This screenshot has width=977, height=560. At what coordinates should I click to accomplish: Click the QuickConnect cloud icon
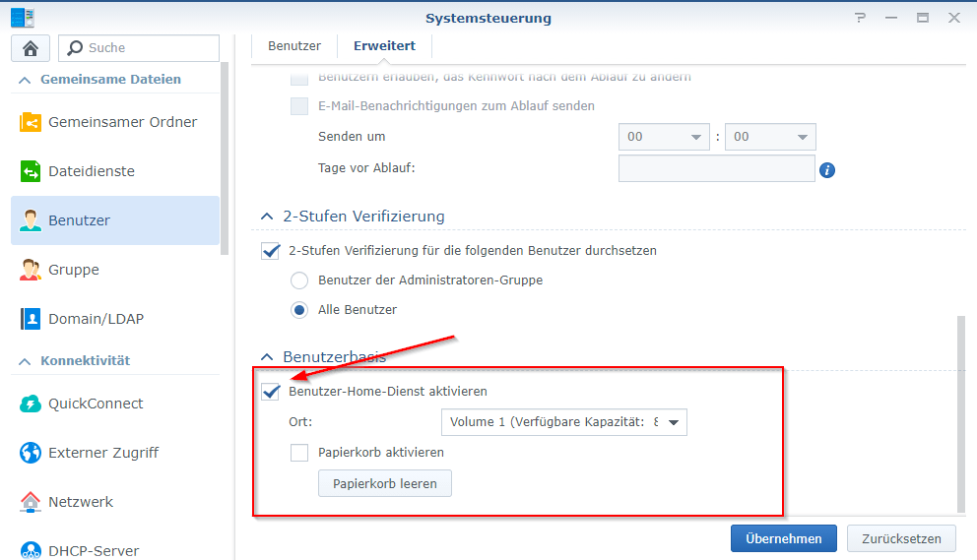click(31, 404)
